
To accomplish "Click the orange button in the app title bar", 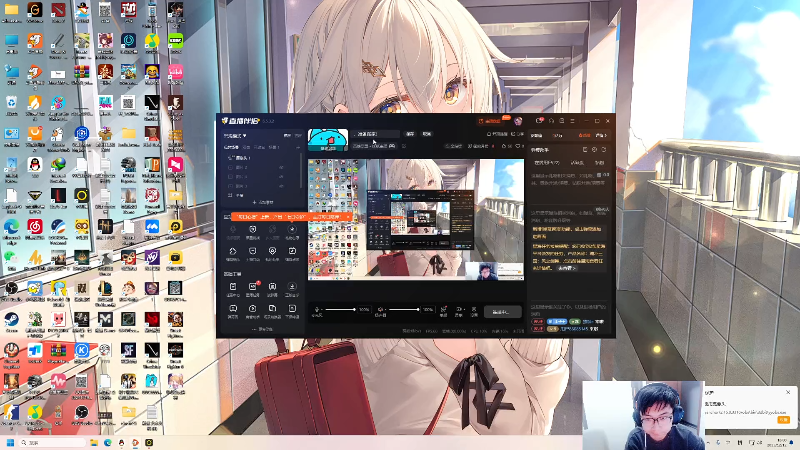I will click(490, 121).
